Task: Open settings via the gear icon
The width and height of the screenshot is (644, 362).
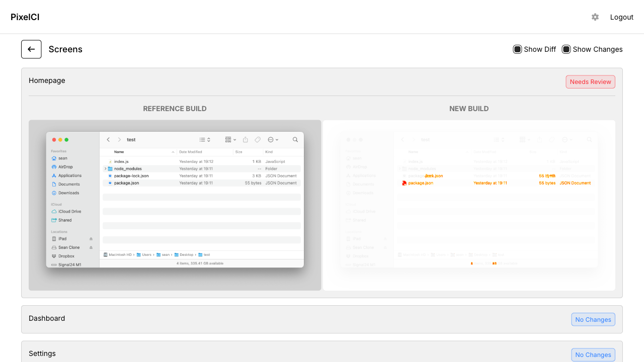Action: click(595, 17)
